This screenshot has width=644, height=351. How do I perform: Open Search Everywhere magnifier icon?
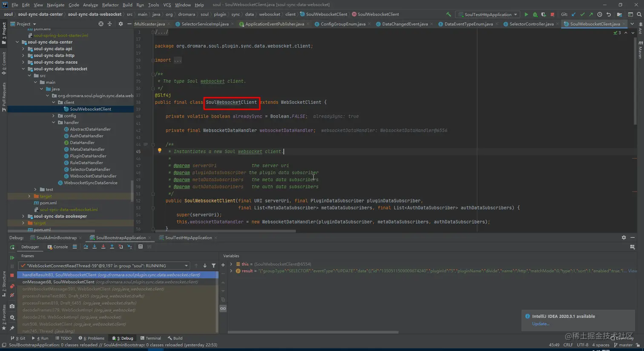639,14
